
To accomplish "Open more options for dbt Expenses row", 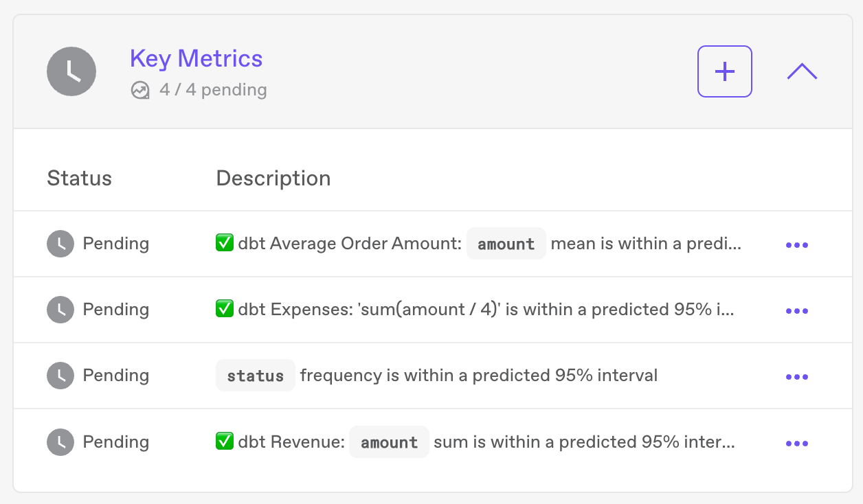I will coord(796,311).
